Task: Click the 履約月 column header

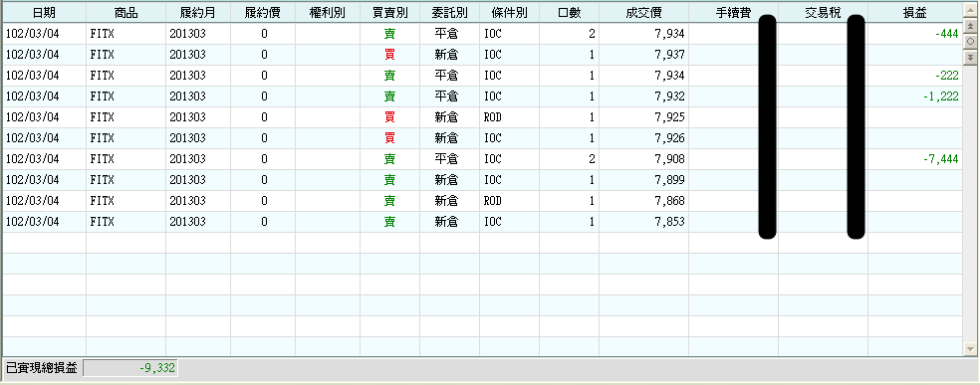Action: pos(198,13)
